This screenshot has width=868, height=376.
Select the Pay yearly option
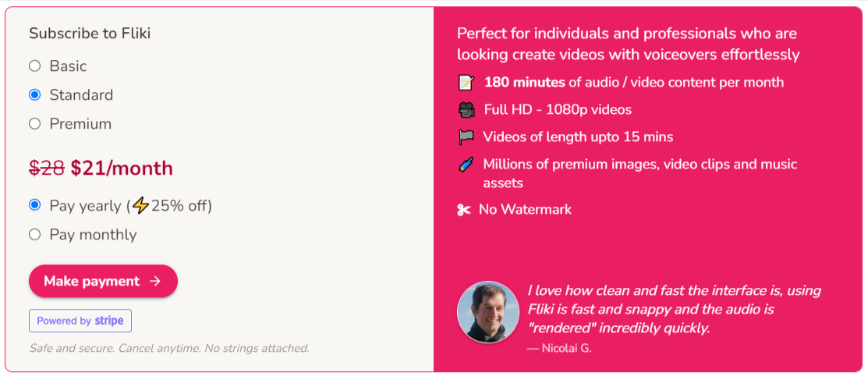pos(35,205)
